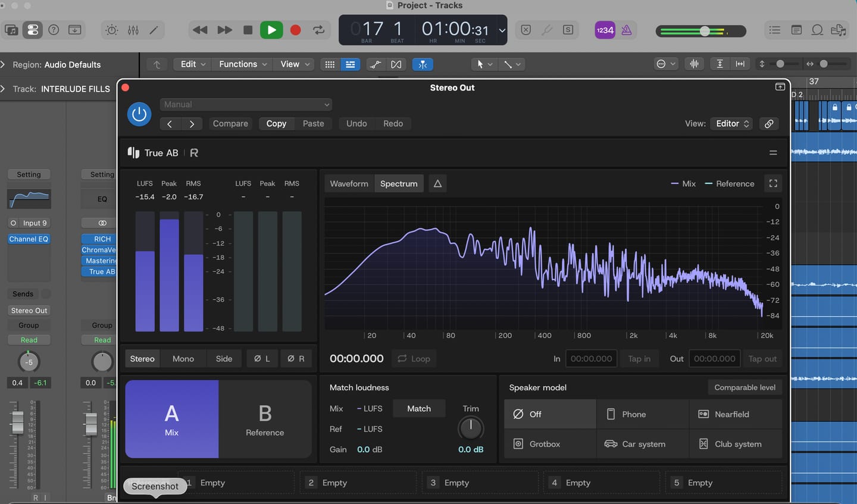Open the Functions menu
Screen dimensions: 857x504
point(243,64)
